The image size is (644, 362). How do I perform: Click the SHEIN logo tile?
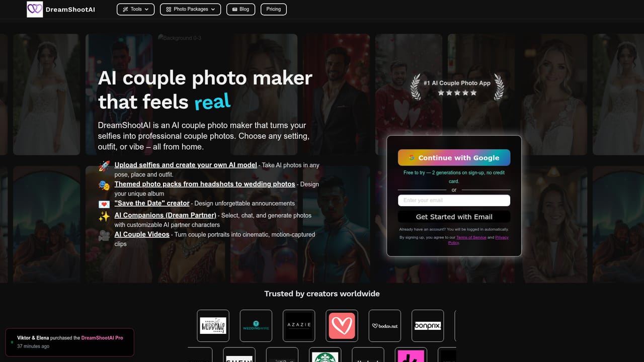tap(239, 354)
